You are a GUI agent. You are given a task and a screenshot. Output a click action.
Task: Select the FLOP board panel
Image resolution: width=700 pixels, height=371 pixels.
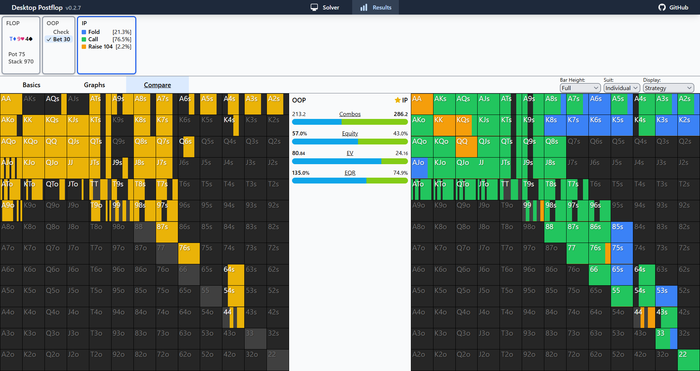coord(21,45)
